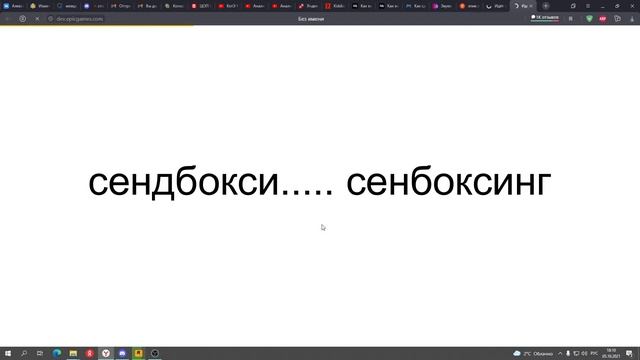Open the site reviews badge "1К отзывов"
640x360 pixels.
pos(544,18)
